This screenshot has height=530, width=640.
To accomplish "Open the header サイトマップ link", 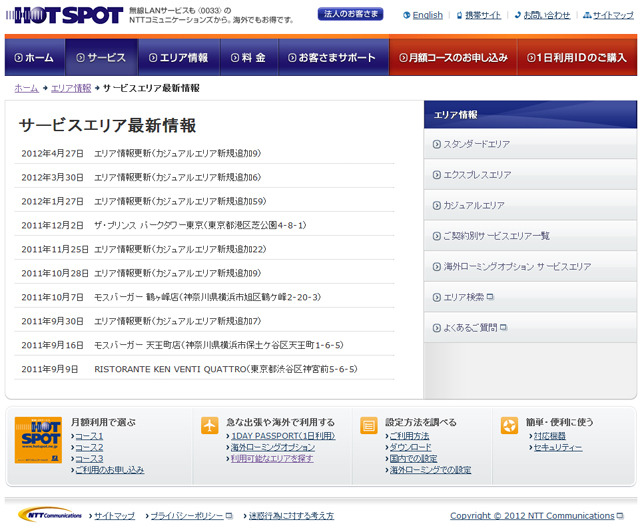I will pos(613,15).
